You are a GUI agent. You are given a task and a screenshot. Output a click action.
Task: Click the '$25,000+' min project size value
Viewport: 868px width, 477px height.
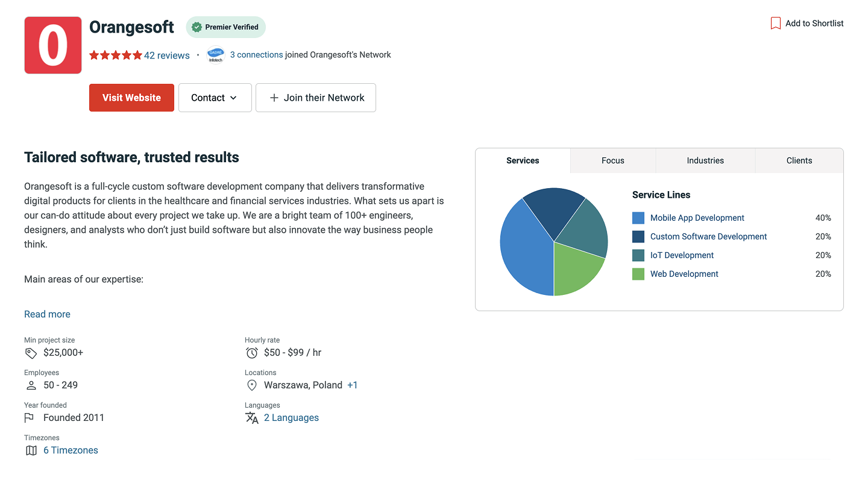pos(63,353)
